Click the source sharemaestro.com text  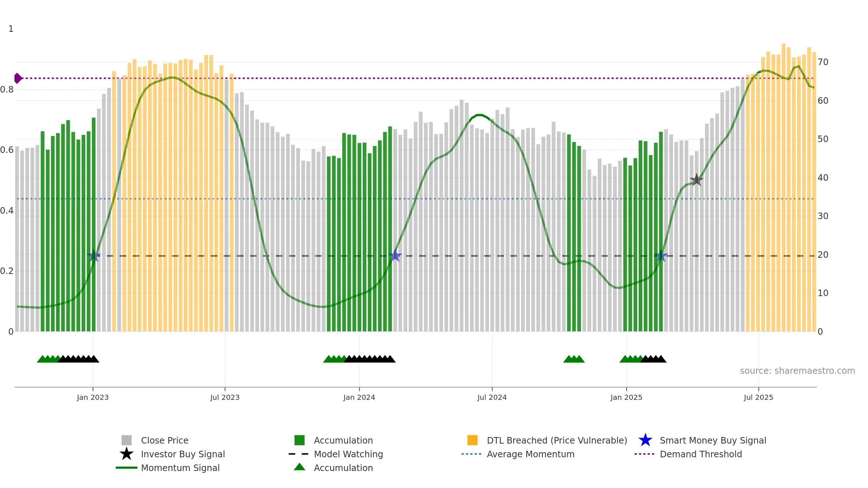[797, 371]
